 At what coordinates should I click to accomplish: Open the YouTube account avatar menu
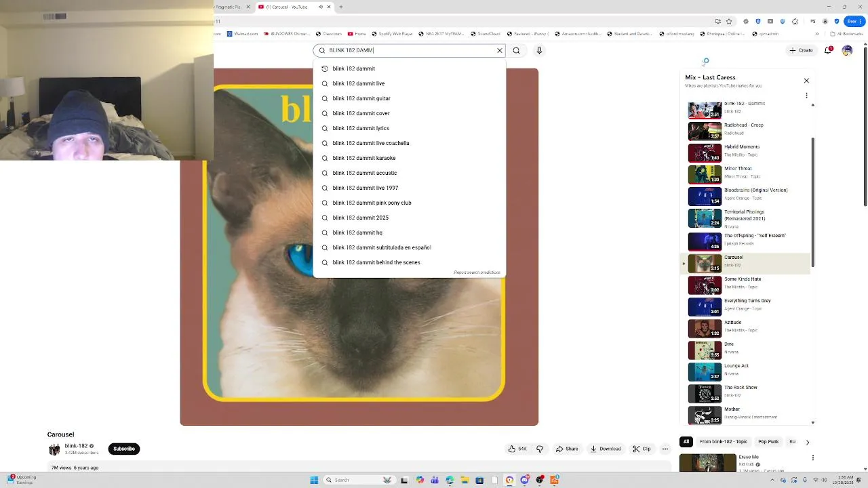click(847, 50)
